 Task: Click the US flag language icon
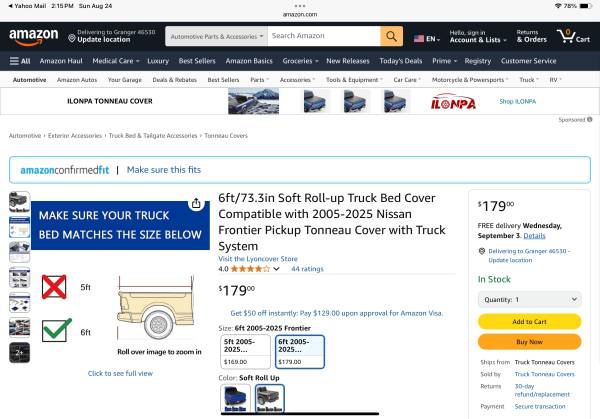[x=420, y=37]
